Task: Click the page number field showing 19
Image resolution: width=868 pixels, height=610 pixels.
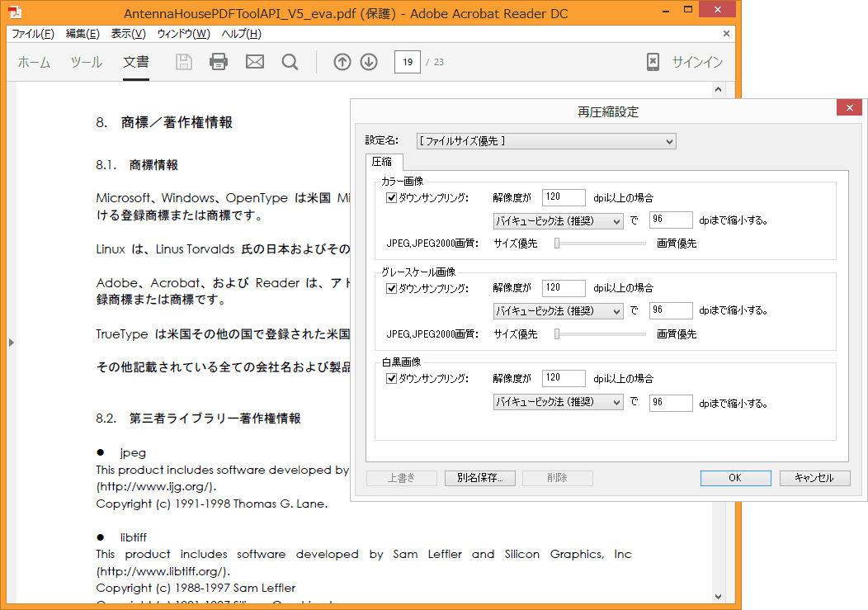Action: [408, 62]
